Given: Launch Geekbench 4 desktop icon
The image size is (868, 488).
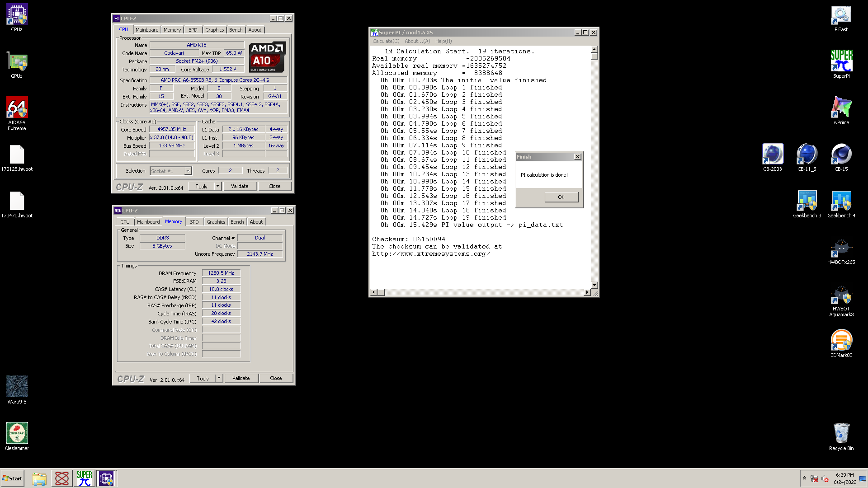Looking at the screenshot, I should coord(841,204).
